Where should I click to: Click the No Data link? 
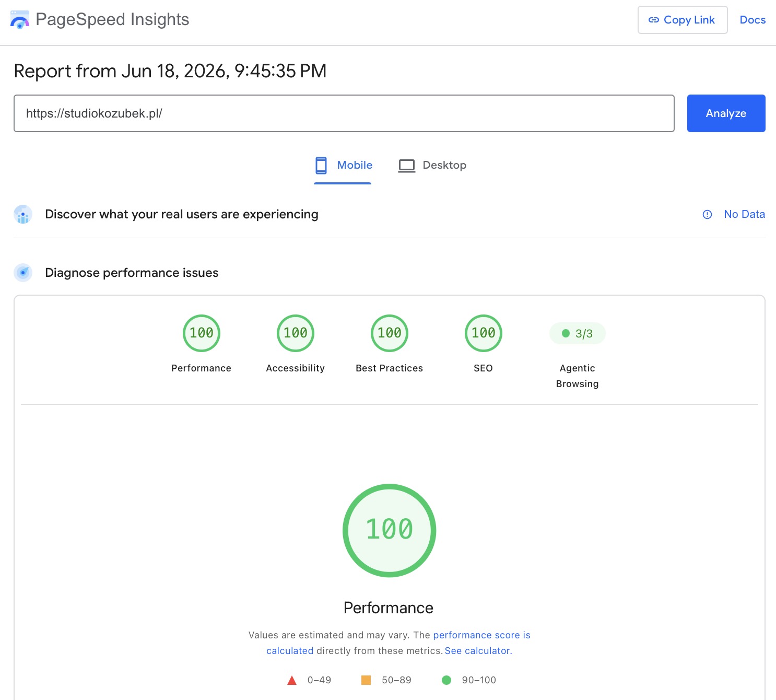(x=744, y=214)
